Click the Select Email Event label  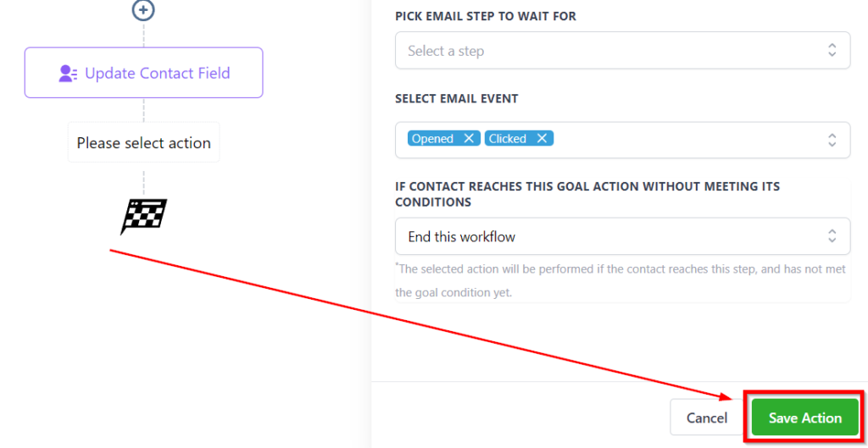tap(457, 98)
